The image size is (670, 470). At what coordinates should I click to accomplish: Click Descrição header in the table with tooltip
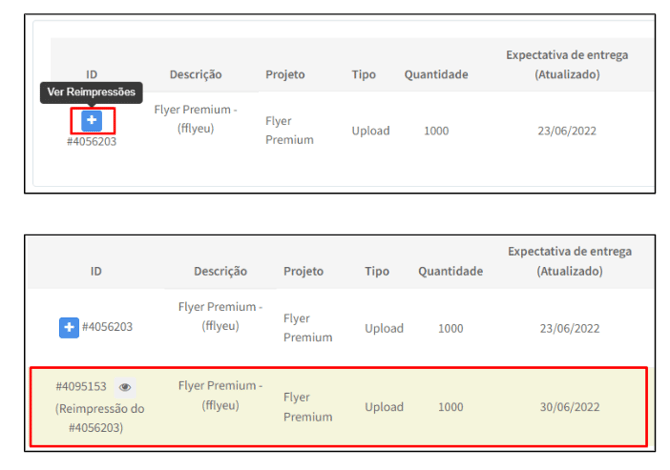[x=195, y=75]
